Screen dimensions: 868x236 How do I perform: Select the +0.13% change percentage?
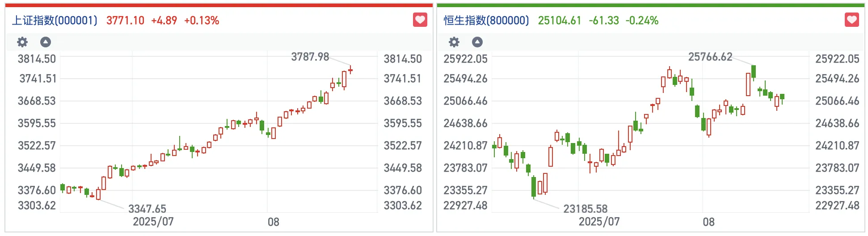click(202, 21)
